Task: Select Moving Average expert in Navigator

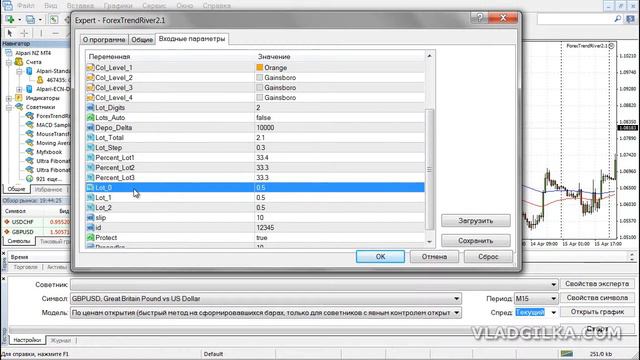Action: pos(53,143)
